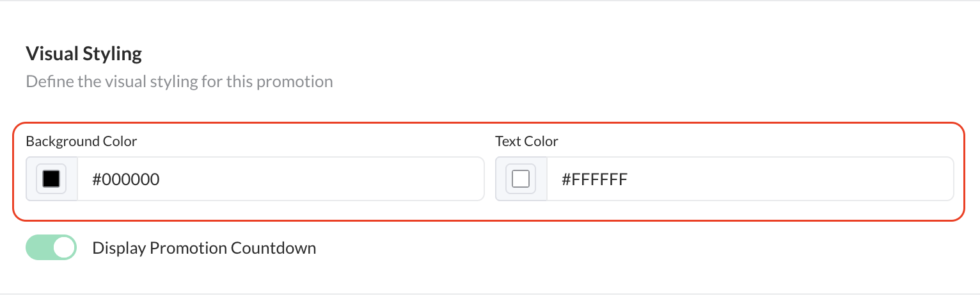Open the white Text Color swatch picker

pos(521,179)
